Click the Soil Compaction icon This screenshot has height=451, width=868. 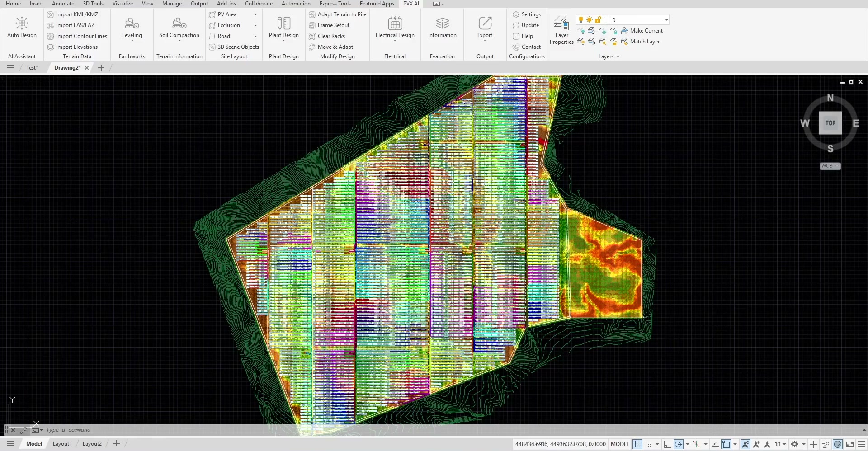[179, 23]
